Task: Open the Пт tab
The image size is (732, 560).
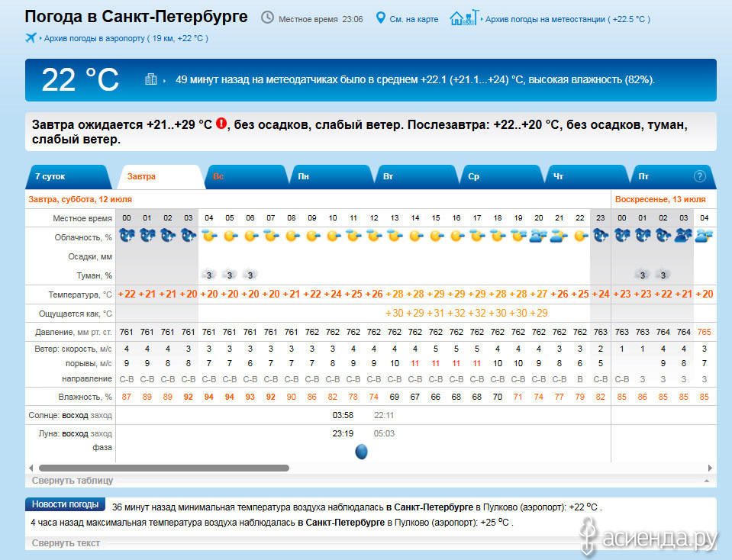Action: tap(672, 176)
